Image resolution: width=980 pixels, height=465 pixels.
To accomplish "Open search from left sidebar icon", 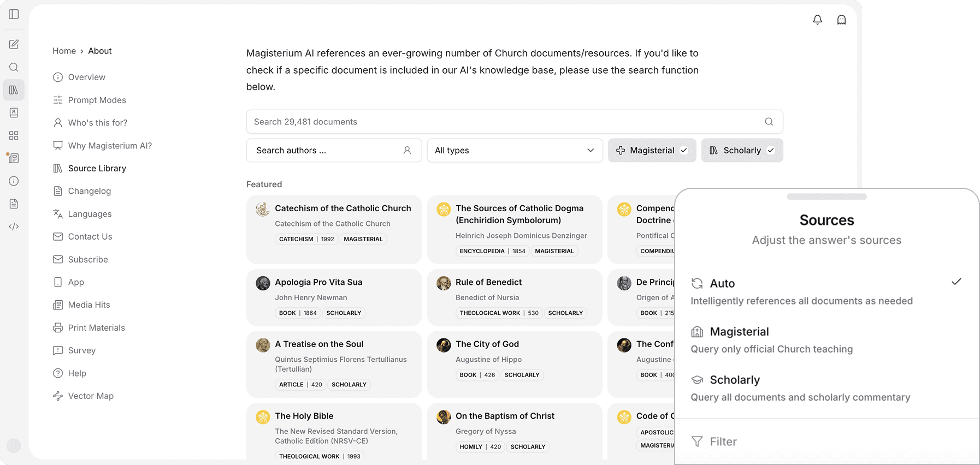I will [x=14, y=67].
